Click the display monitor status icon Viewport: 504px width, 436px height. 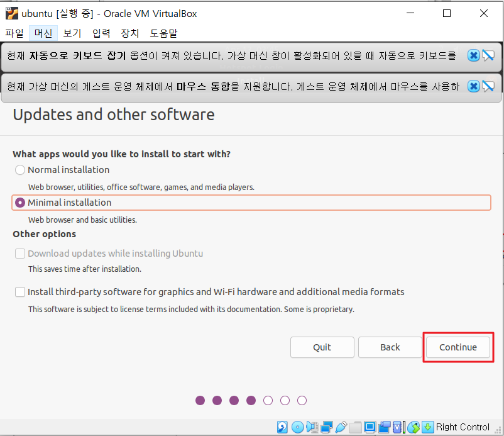pyautogui.click(x=370, y=427)
